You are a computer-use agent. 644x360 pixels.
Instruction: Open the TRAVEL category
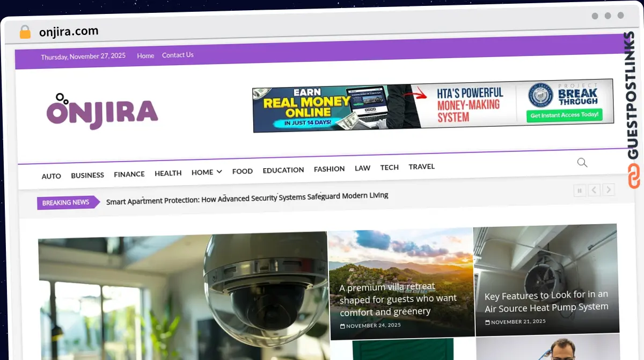point(422,167)
